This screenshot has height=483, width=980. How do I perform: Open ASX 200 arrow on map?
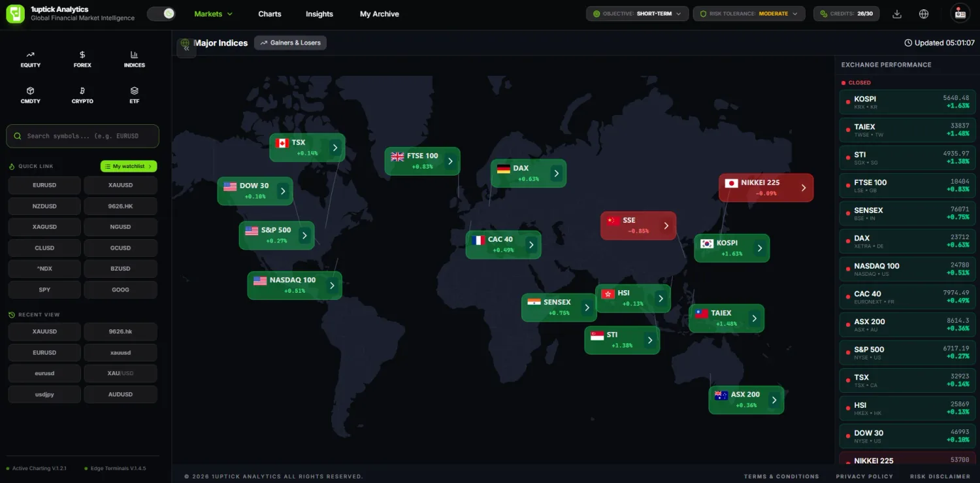[774, 400]
